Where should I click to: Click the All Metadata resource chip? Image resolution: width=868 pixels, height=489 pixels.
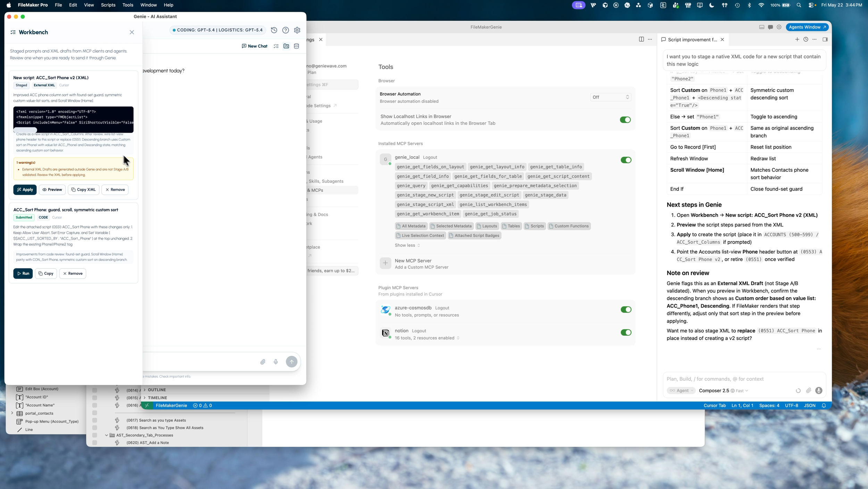(411, 226)
